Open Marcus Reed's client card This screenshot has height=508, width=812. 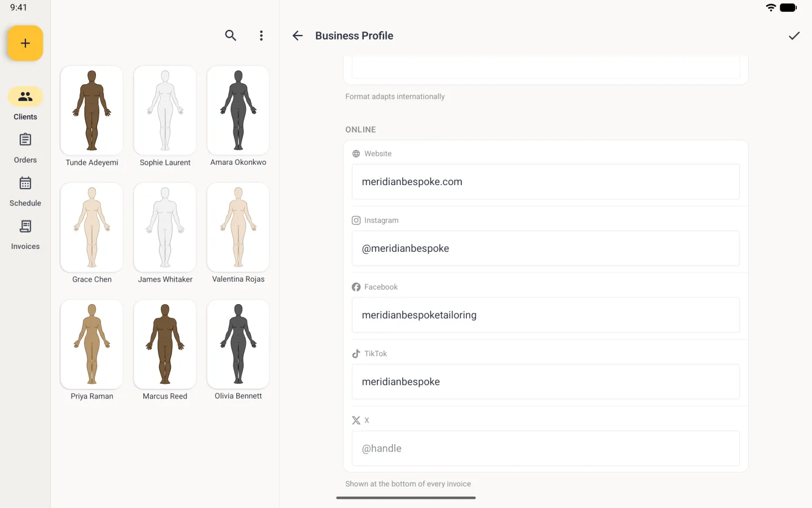tap(165, 350)
